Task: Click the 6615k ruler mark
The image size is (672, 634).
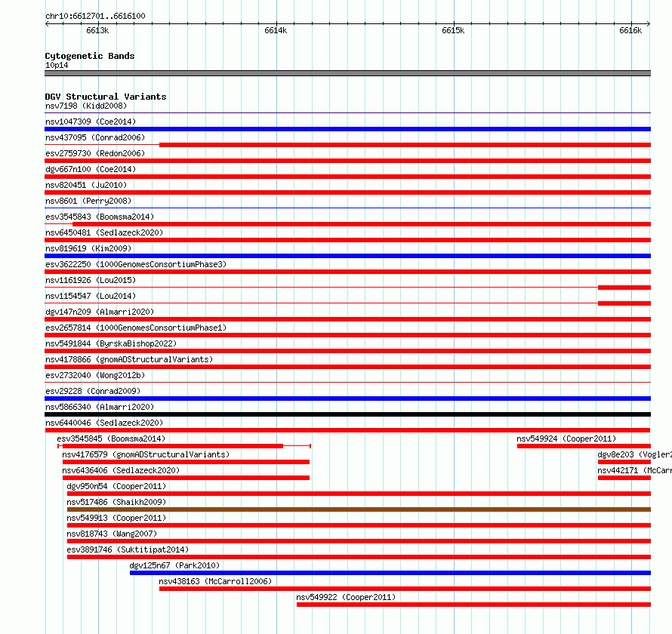Action: [x=453, y=30]
